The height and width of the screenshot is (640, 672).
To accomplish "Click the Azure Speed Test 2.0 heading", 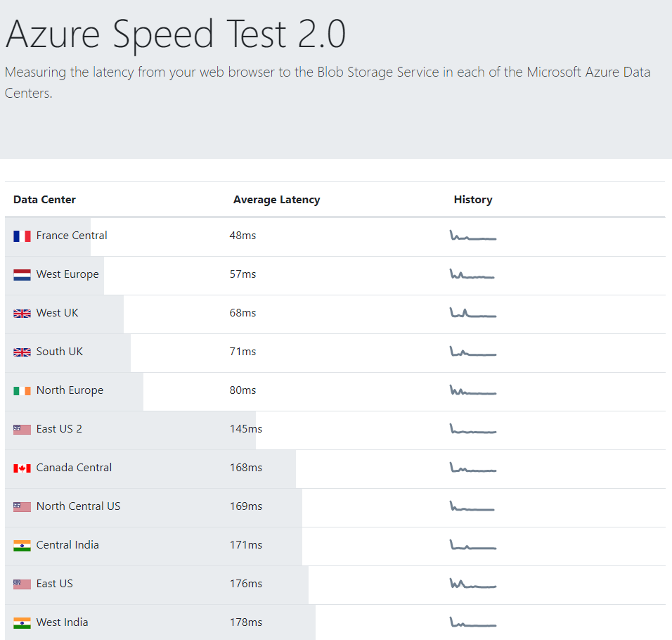I will 176,34.
